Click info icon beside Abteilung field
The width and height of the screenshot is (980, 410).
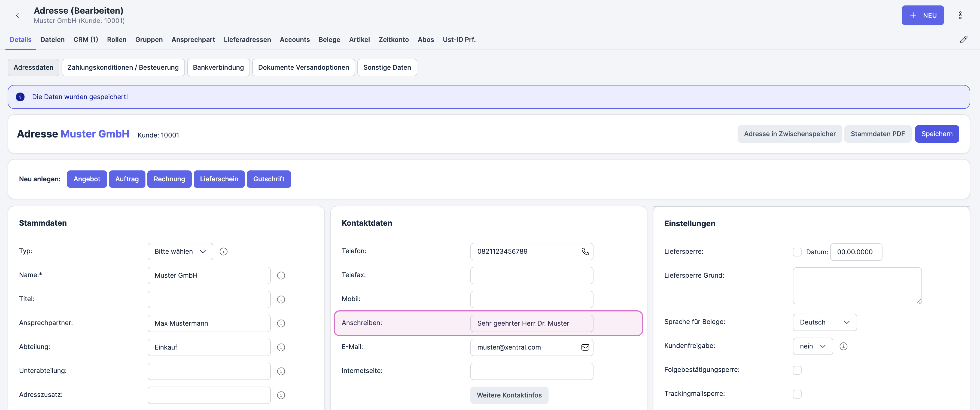click(x=281, y=347)
